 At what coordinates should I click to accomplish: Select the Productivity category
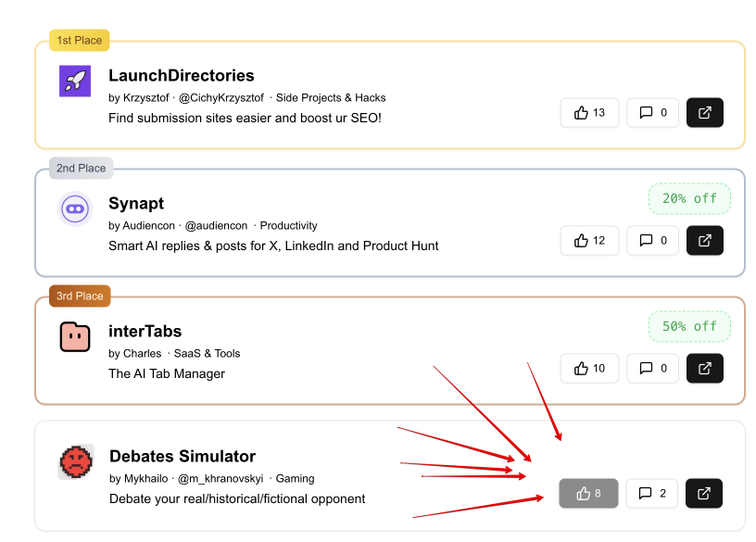point(289,226)
